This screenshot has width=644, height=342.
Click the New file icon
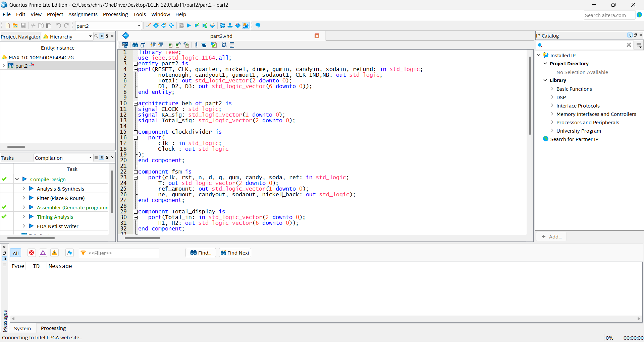click(7, 25)
